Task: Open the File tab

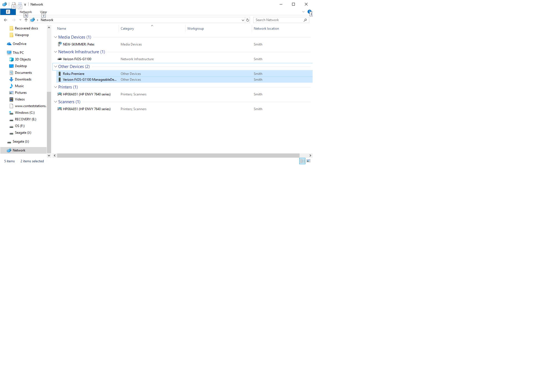Action: tap(8, 12)
